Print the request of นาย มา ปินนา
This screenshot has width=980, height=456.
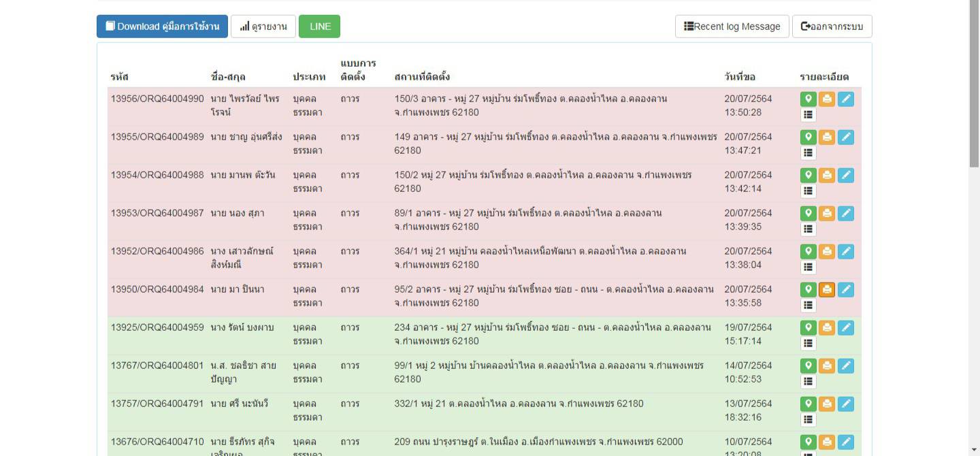(827, 289)
